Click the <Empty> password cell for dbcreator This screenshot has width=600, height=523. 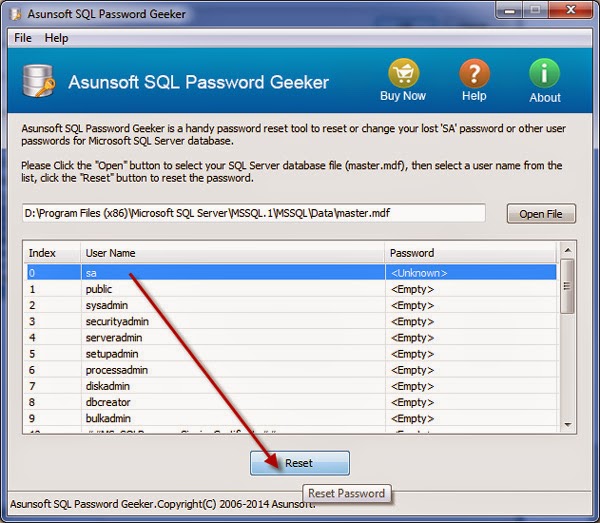[x=471, y=402]
